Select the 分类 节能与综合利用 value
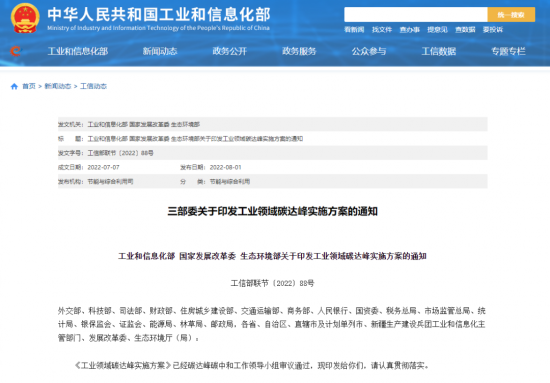 point(230,182)
